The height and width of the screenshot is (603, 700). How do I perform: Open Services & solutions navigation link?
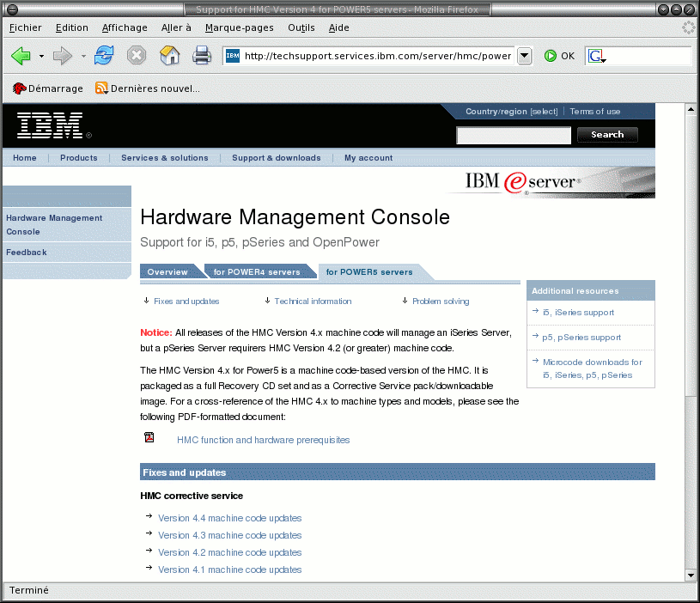[165, 157]
